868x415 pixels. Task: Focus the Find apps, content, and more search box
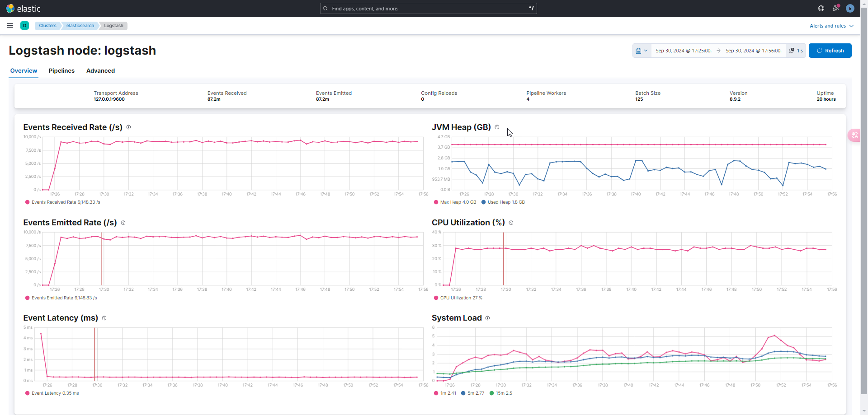[428, 9]
